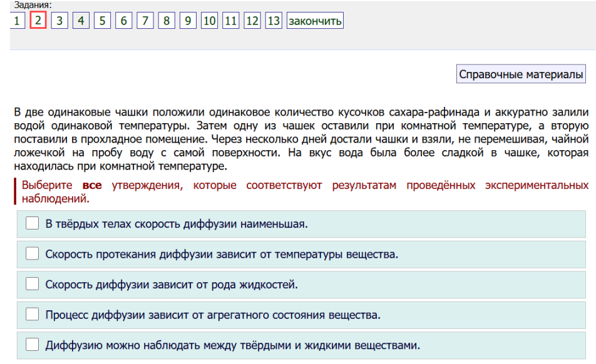
Task: Go to task 8
Action: [166, 21]
